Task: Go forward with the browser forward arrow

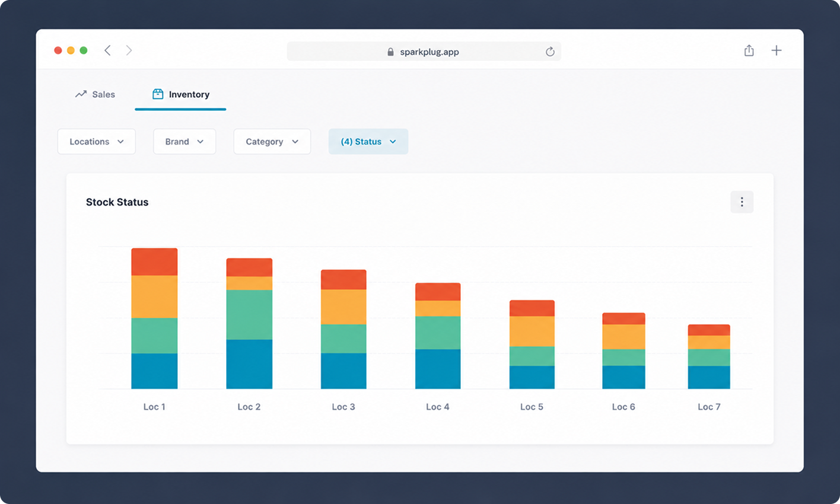Action: tap(129, 50)
